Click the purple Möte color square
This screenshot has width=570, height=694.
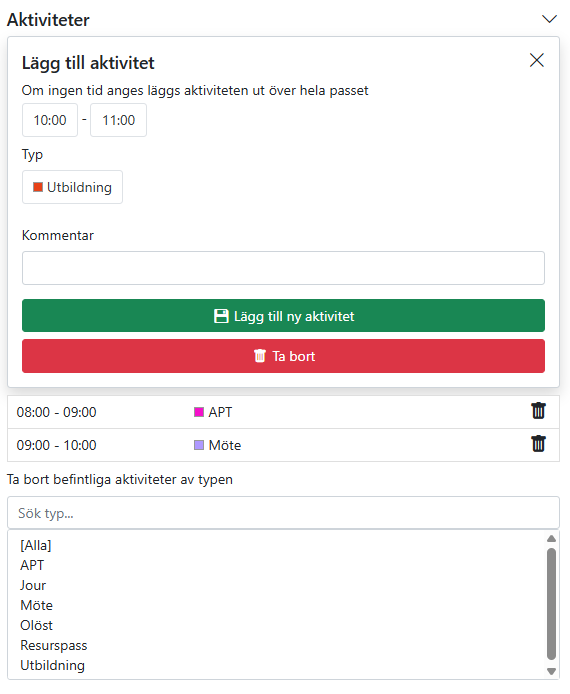click(x=199, y=445)
